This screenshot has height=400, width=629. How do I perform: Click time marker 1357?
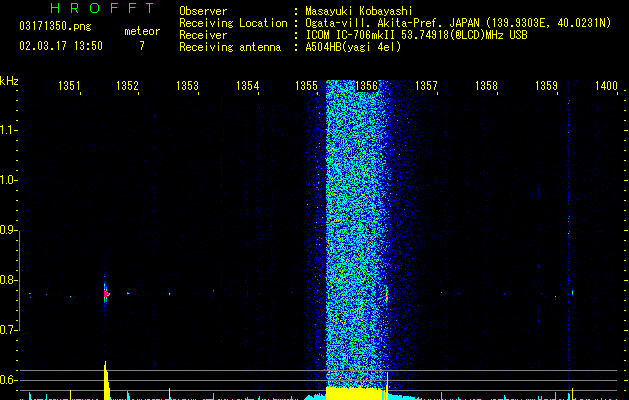point(426,86)
